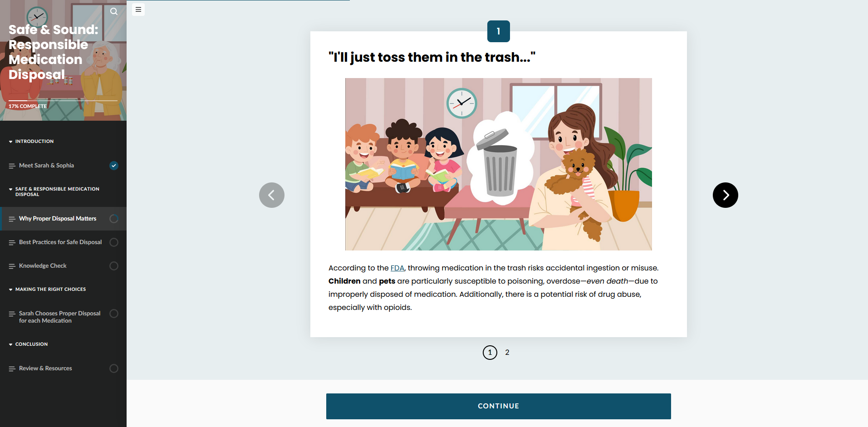
Task: Go to next slide with right arrow
Action: tap(725, 195)
